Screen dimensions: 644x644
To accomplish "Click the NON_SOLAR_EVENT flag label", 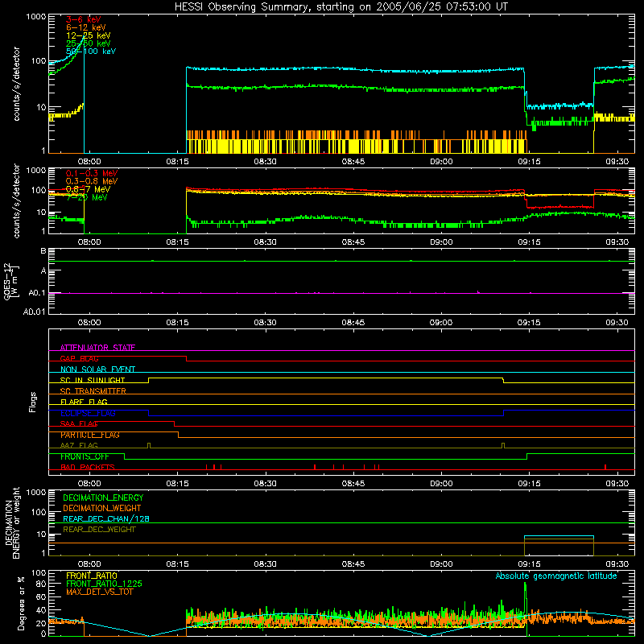I will [97, 369].
